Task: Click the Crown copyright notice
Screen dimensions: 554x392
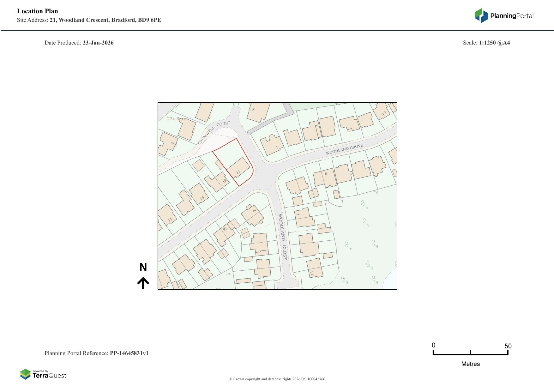Action: (277, 379)
